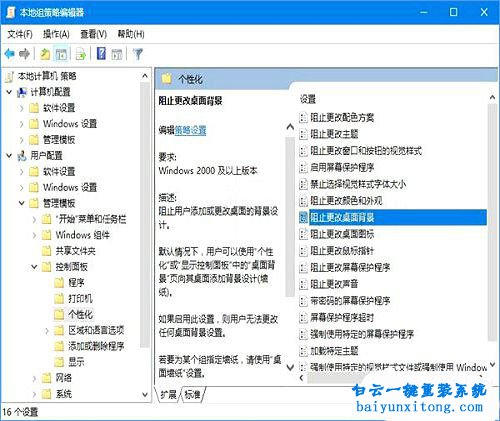Expand 软件设置 under 计算机配置
500x421 pixels.
click(22, 108)
